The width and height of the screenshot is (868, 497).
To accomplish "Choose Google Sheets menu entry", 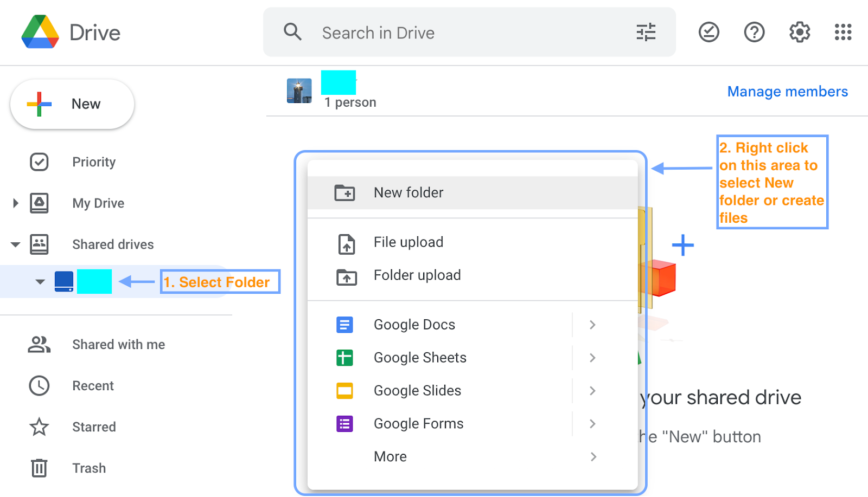I will click(473, 358).
